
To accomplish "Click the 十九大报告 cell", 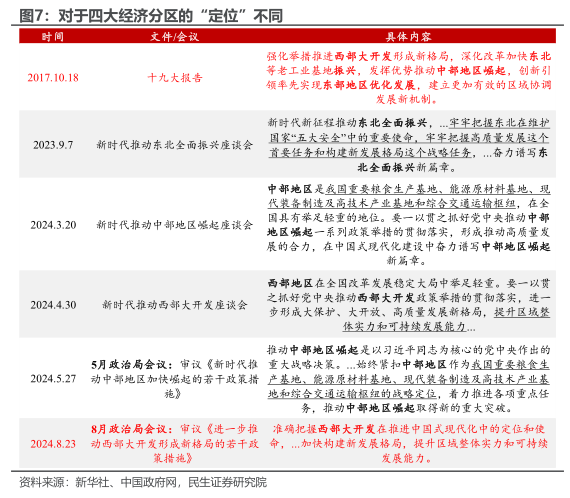I will pyautogui.click(x=175, y=78).
